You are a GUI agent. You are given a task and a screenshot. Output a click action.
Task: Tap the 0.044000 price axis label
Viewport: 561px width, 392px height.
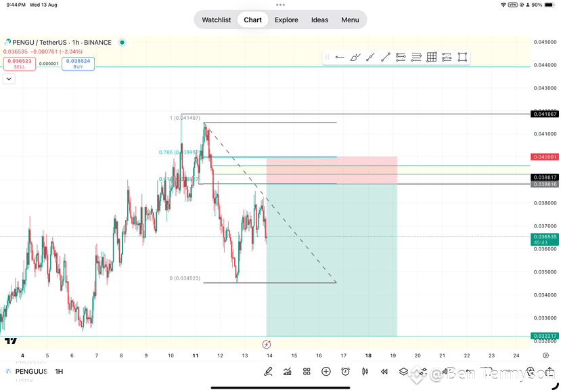point(545,65)
